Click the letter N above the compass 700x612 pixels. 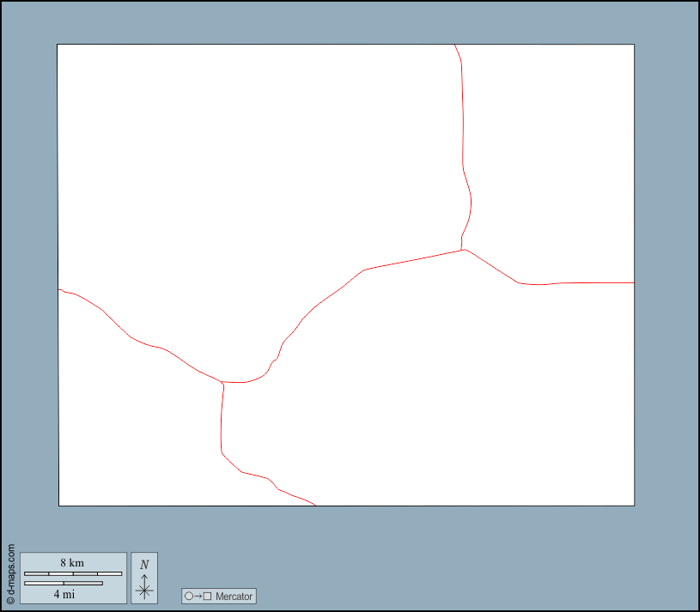pos(144,565)
